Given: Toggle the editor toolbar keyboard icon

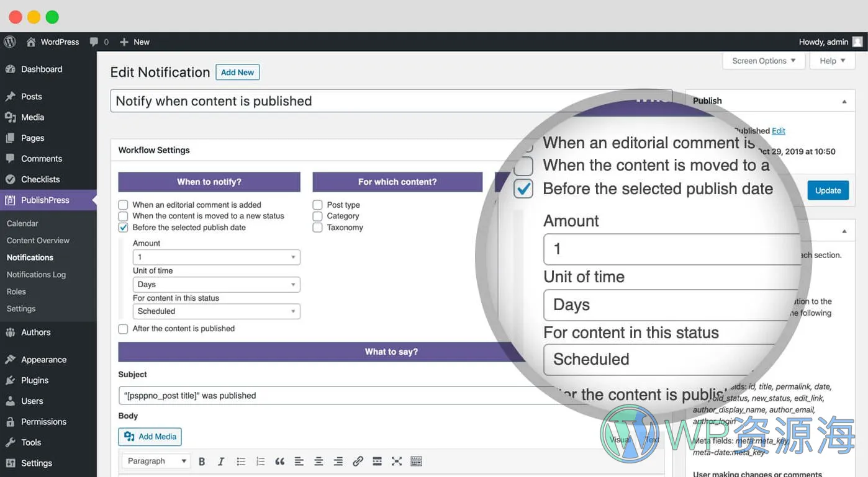Looking at the screenshot, I should click(416, 461).
